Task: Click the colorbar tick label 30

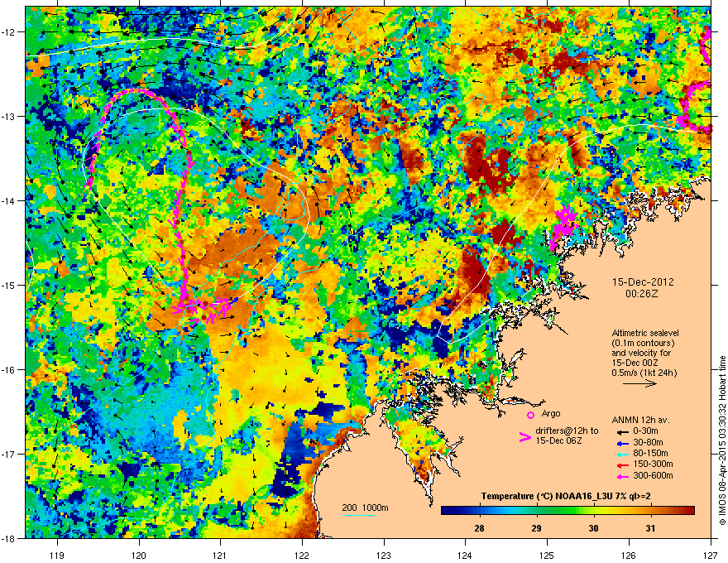Action: tap(593, 528)
